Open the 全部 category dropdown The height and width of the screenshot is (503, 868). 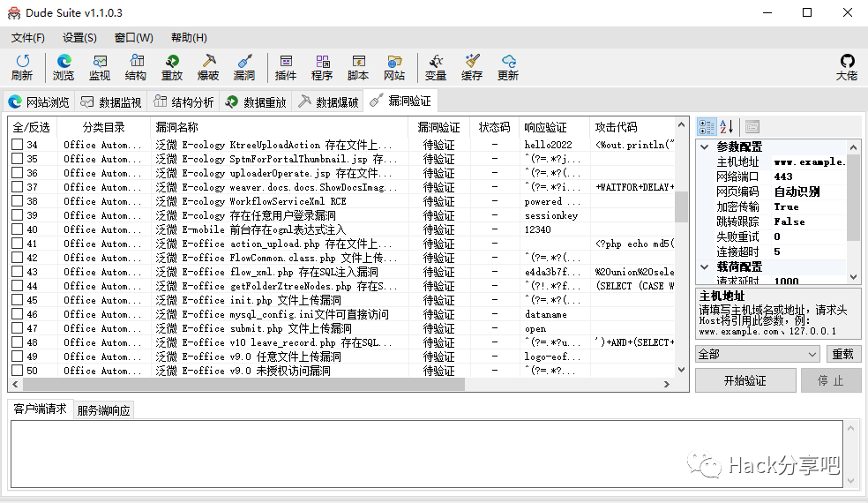click(757, 354)
